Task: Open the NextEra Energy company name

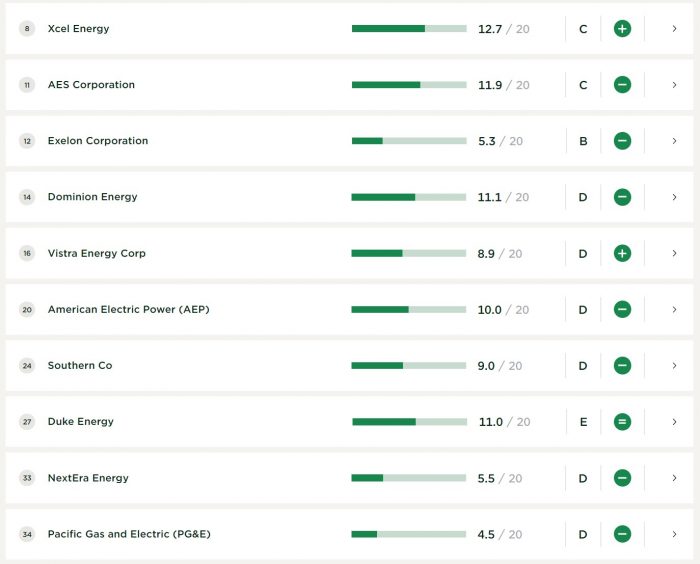Action: [88, 478]
